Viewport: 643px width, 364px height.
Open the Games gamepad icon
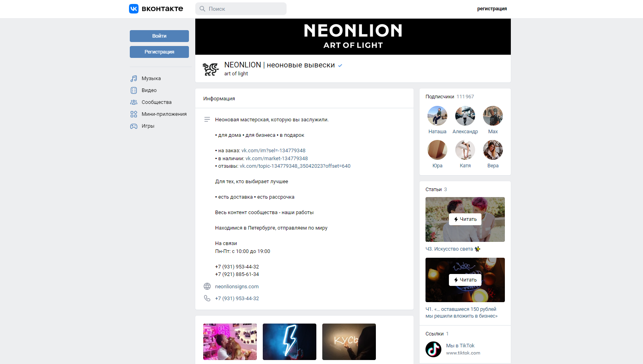click(x=134, y=126)
